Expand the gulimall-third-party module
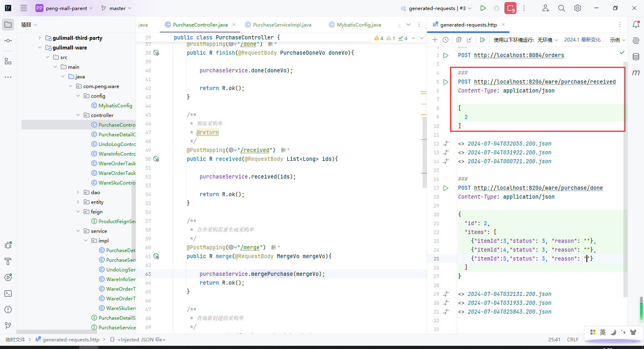The height and width of the screenshot is (349, 644). click(x=39, y=38)
